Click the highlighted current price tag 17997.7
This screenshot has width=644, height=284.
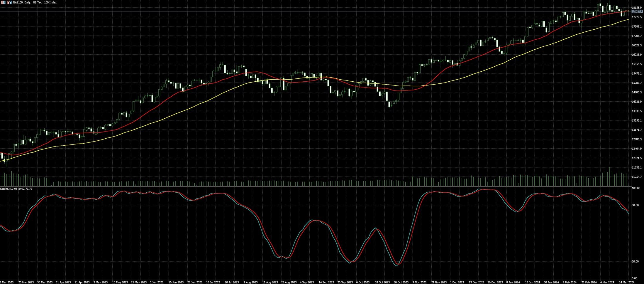[637, 11]
